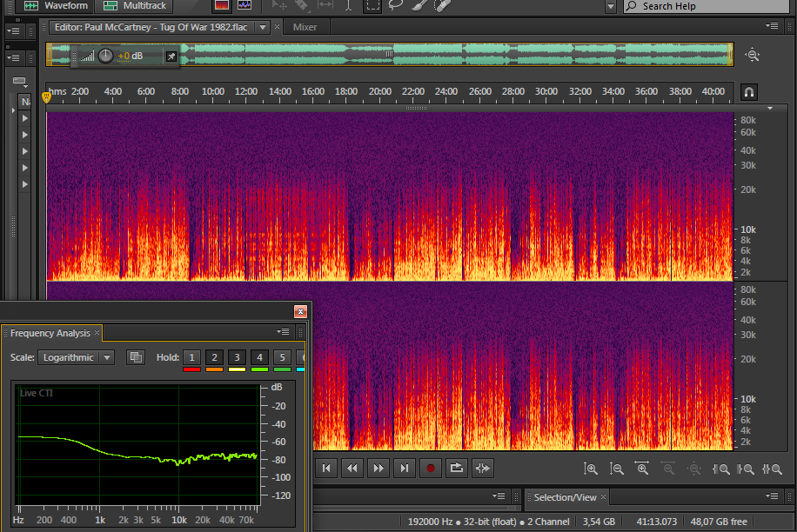Select the Slip tool

pos(325,5)
